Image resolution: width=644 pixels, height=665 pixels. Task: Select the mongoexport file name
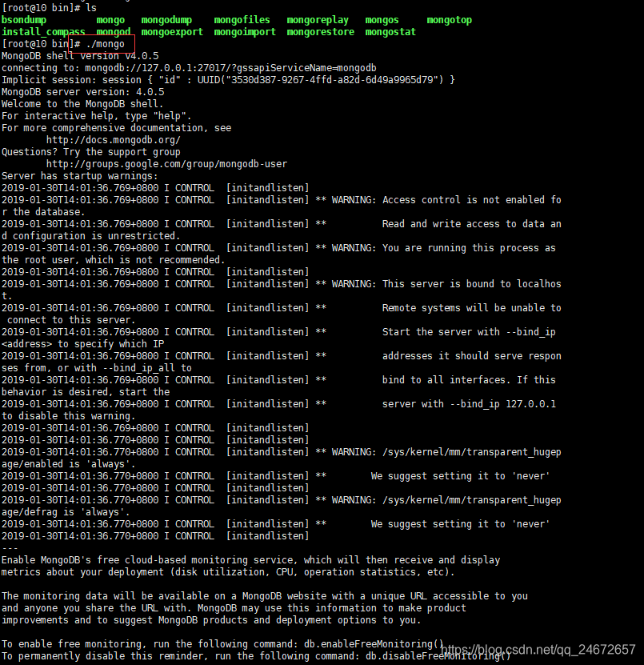172,32
